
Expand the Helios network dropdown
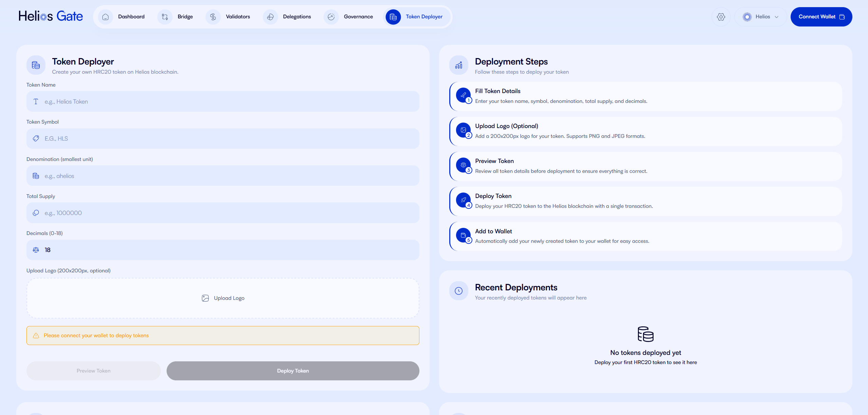760,16
